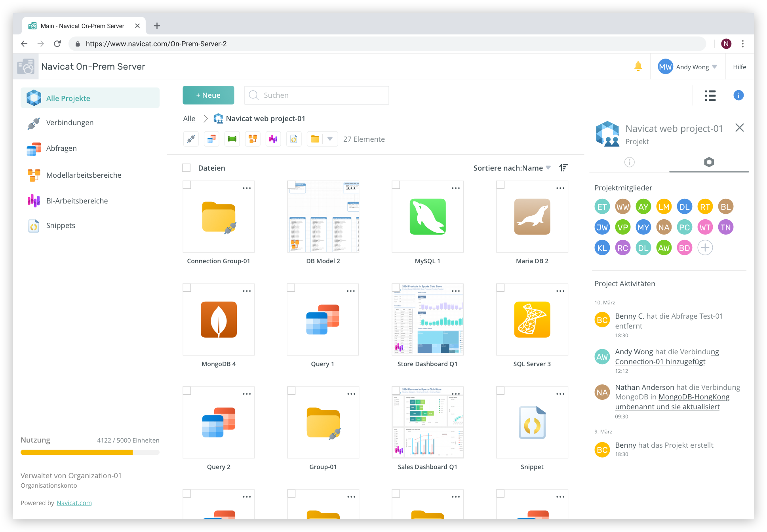767x532 pixels.
Task: Click browser reload button
Action: click(x=57, y=44)
